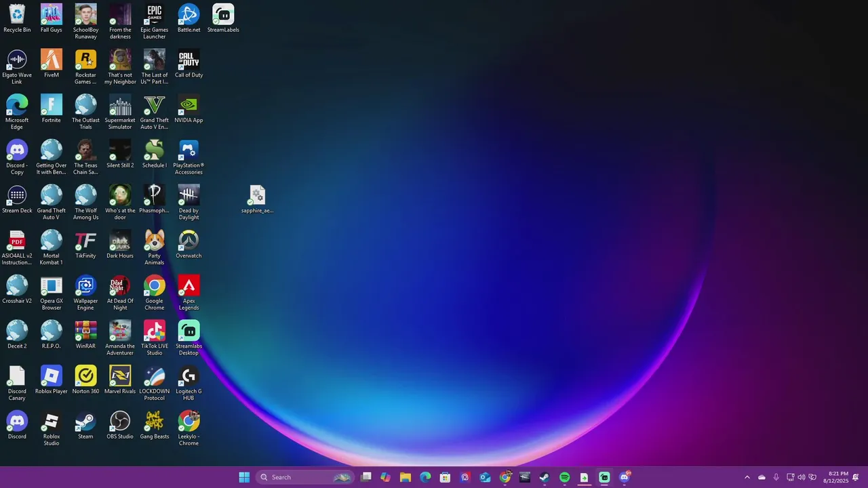Select the Fortnite desktop icon
The width and height of the screenshot is (868, 488).
pyautogui.click(x=52, y=109)
